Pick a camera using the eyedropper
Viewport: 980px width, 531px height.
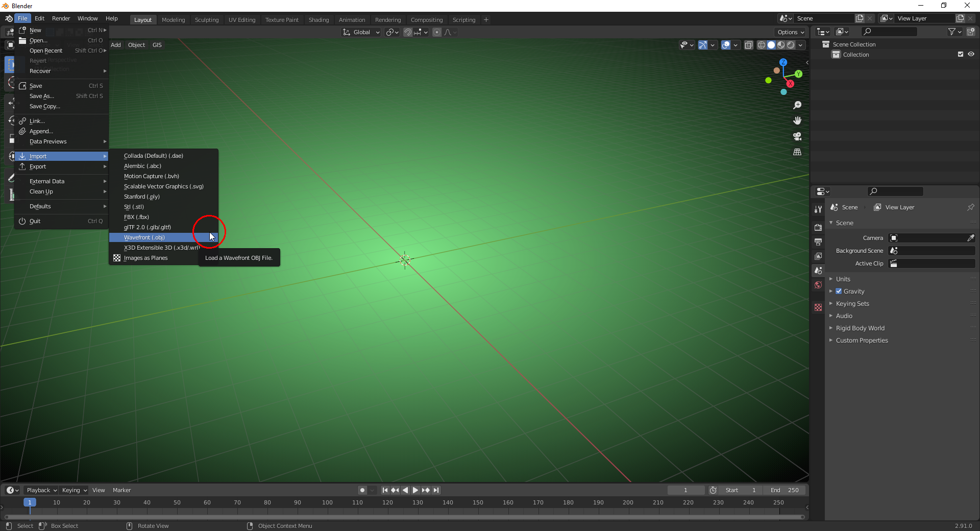coord(971,237)
